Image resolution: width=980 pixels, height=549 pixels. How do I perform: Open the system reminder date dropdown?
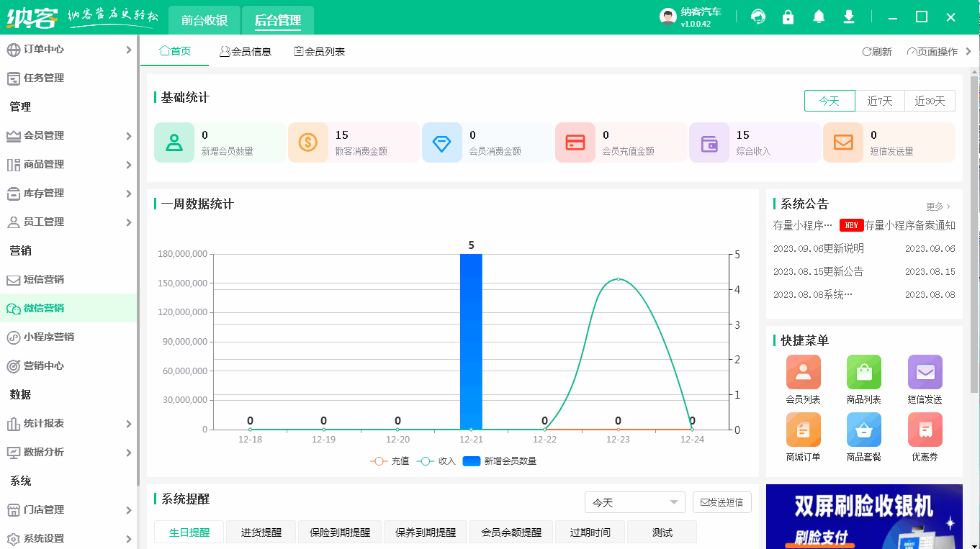tap(634, 502)
